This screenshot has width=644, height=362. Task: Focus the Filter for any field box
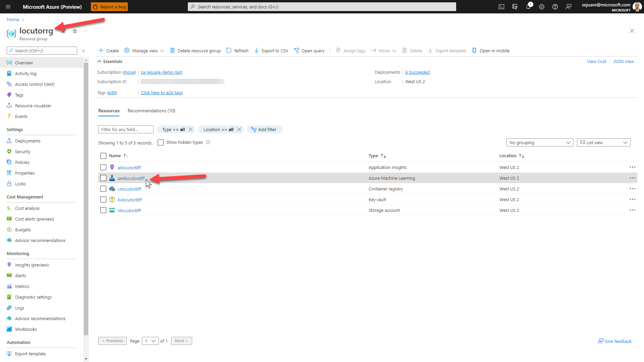[x=126, y=129]
